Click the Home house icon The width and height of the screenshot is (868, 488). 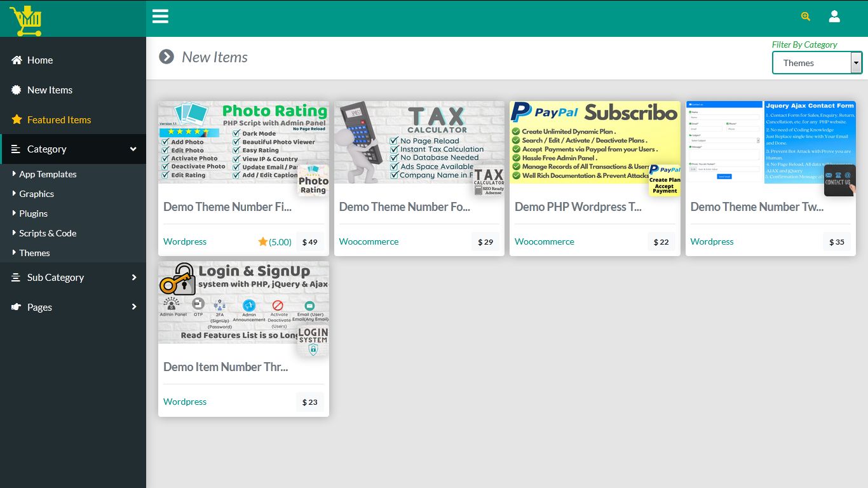17,60
